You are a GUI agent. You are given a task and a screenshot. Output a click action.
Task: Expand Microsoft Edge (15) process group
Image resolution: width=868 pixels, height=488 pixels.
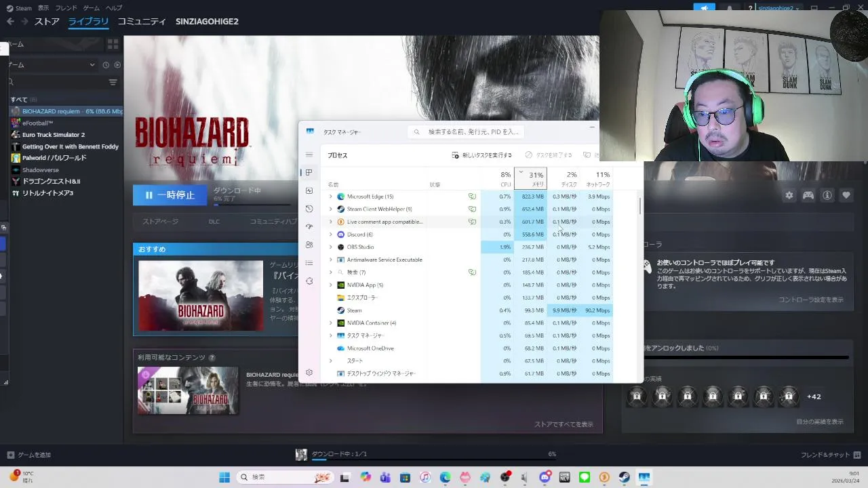331,197
